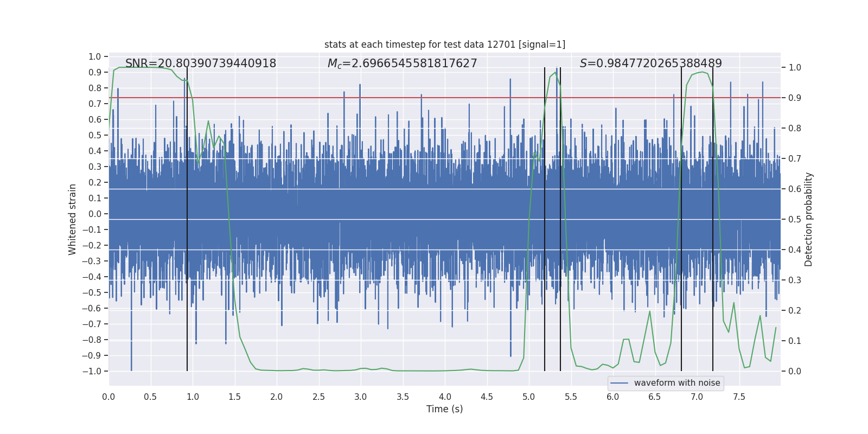
Task: Click the left y-axis tick label 0.0
Action: click(95, 214)
